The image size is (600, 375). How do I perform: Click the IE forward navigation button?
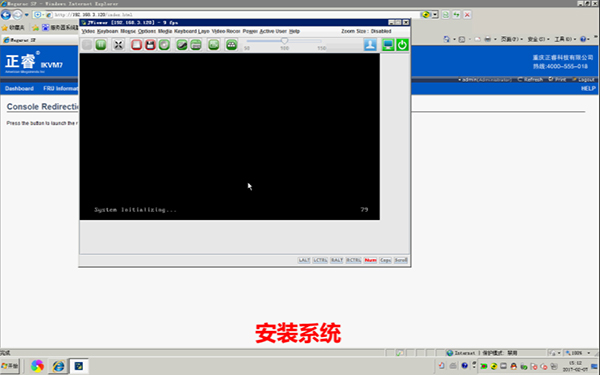18,15
